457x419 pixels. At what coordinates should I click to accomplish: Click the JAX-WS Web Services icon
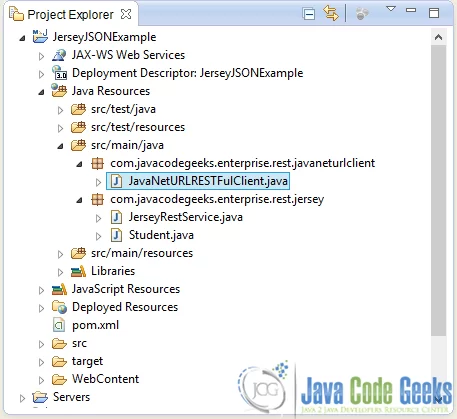pos(59,55)
